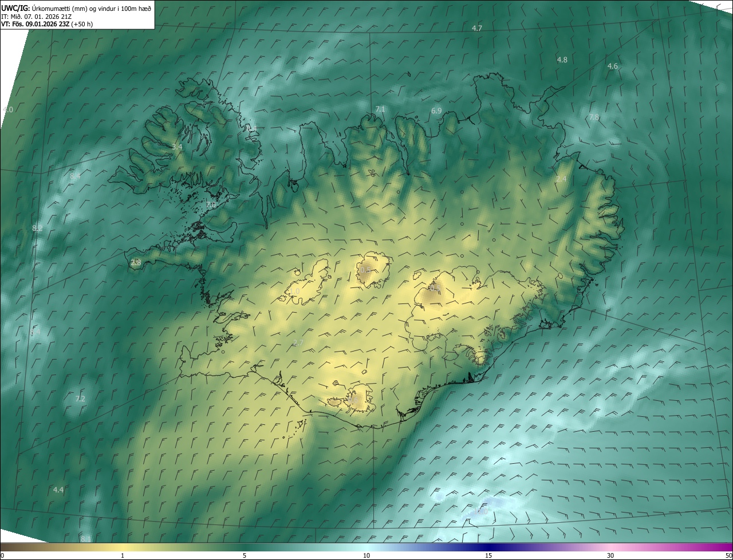The image size is (733, 560).
Task: Click the '10' tick on the color scale
Action: tap(366, 555)
